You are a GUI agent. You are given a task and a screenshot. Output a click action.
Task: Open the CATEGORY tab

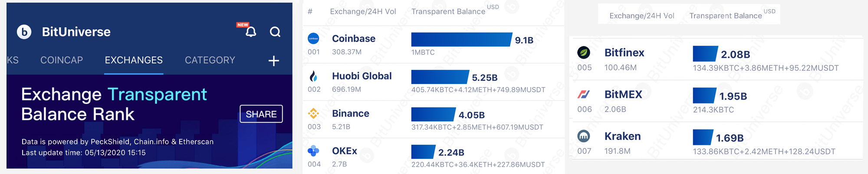coord(210,60)
